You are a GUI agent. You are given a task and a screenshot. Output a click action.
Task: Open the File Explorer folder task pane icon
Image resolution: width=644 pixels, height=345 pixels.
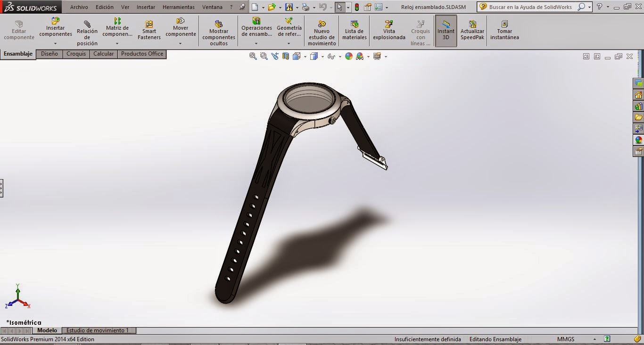639,117
